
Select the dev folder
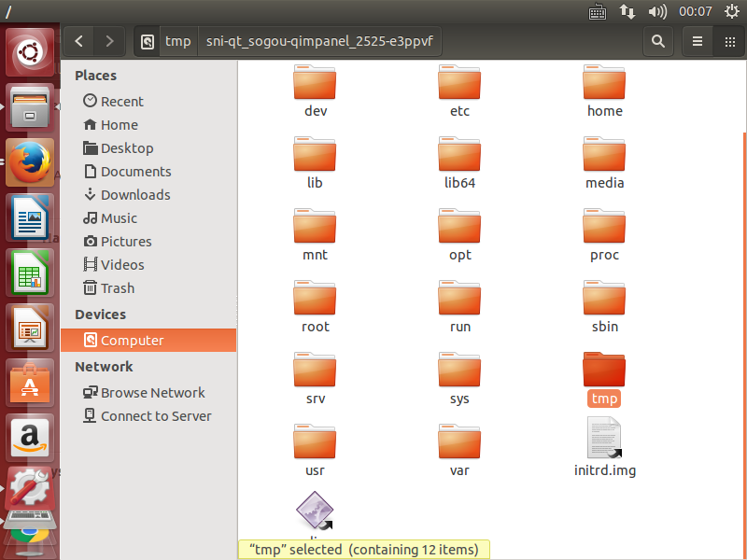[x=315, y=91]
